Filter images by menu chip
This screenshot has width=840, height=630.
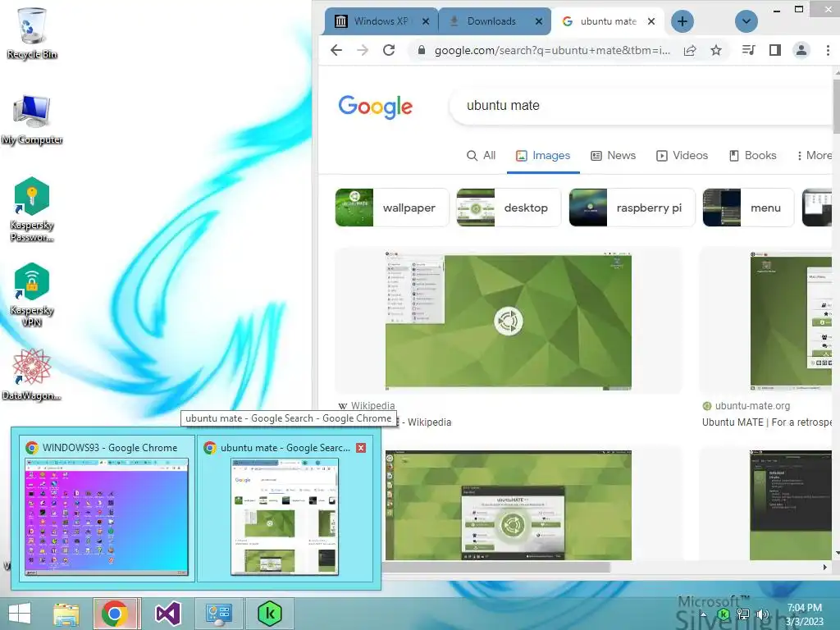[x=748, y=208]
